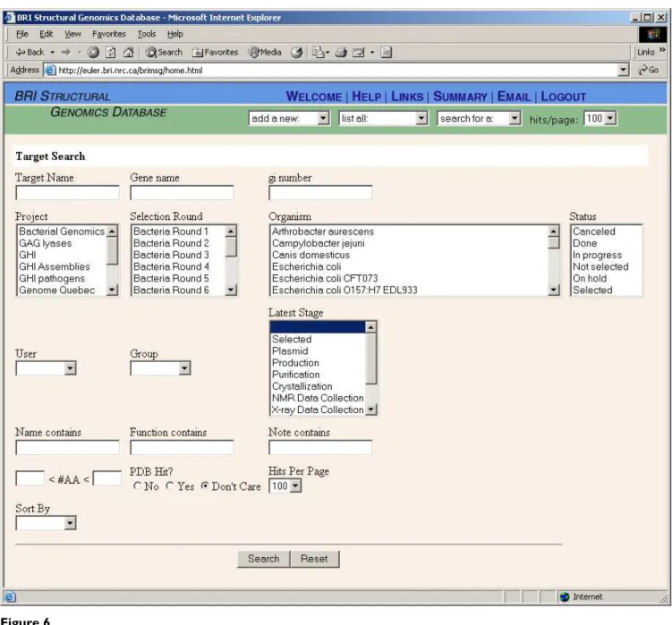
Task: Click the status bar page icon
Action: tap(10, 596)
